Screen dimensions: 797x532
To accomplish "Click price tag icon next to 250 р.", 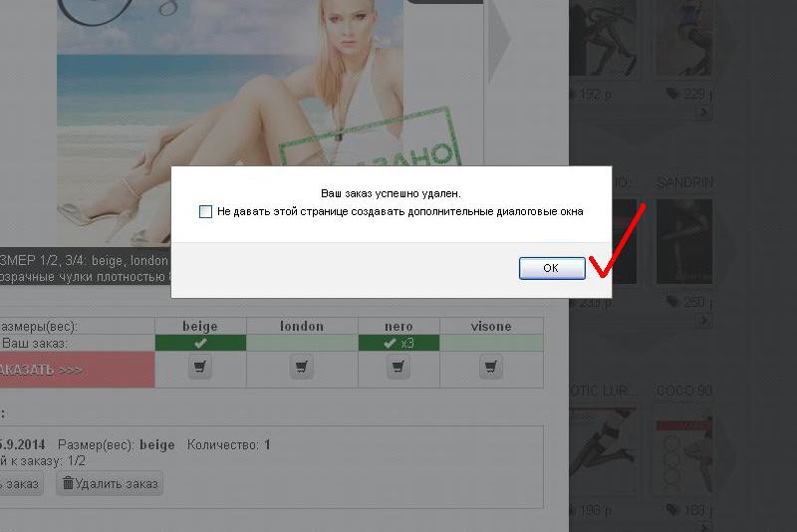I will point(672,303).
